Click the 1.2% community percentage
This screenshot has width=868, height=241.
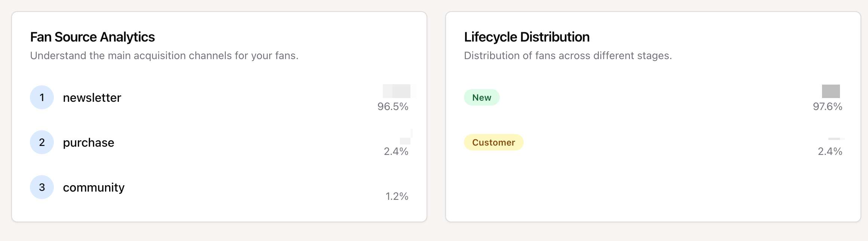click(x=397, y=196)
